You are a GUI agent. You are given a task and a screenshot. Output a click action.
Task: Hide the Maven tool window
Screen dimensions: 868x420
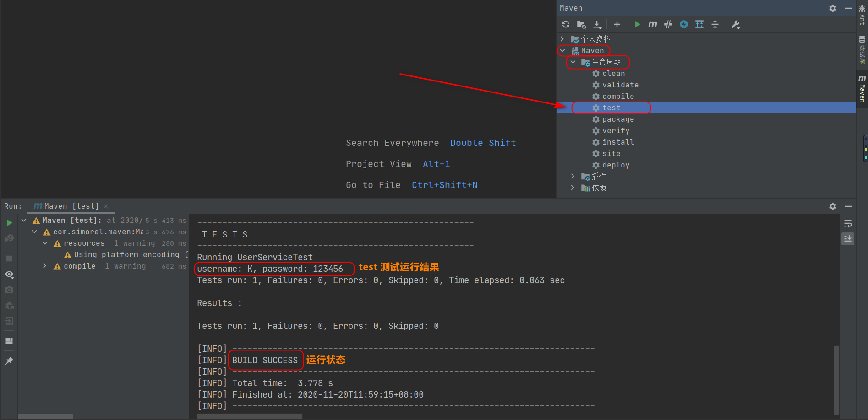coord(848,8)
